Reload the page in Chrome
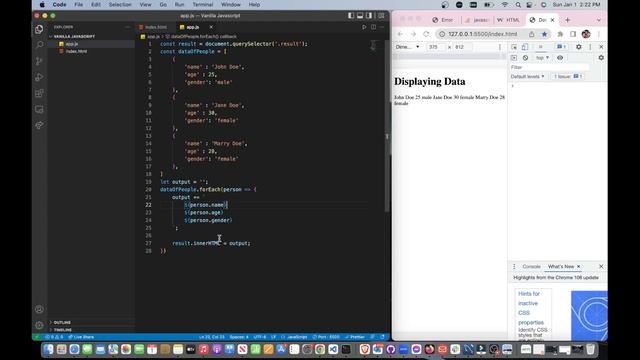This screenshot has height=360, width=640. coord(426,34)
